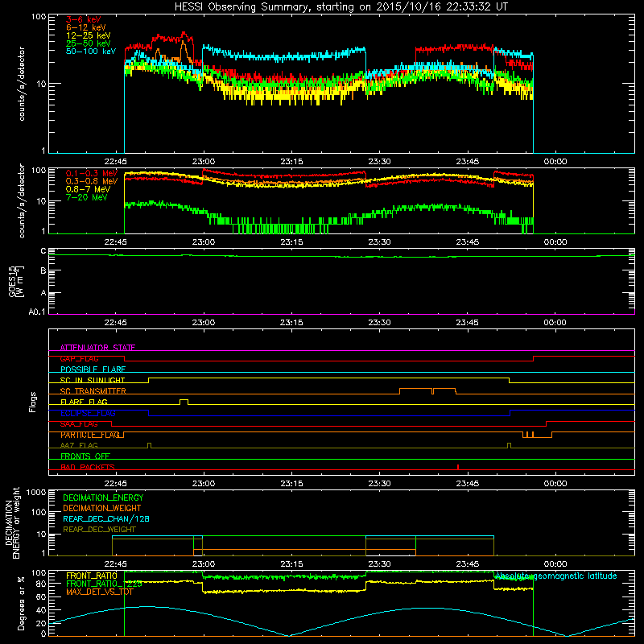Click the 22:45 tick label under the keV panel

click(115, 162)
